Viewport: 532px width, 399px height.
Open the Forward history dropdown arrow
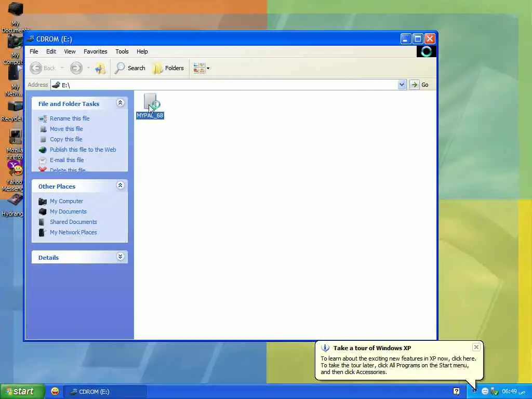tap(88, 68)
